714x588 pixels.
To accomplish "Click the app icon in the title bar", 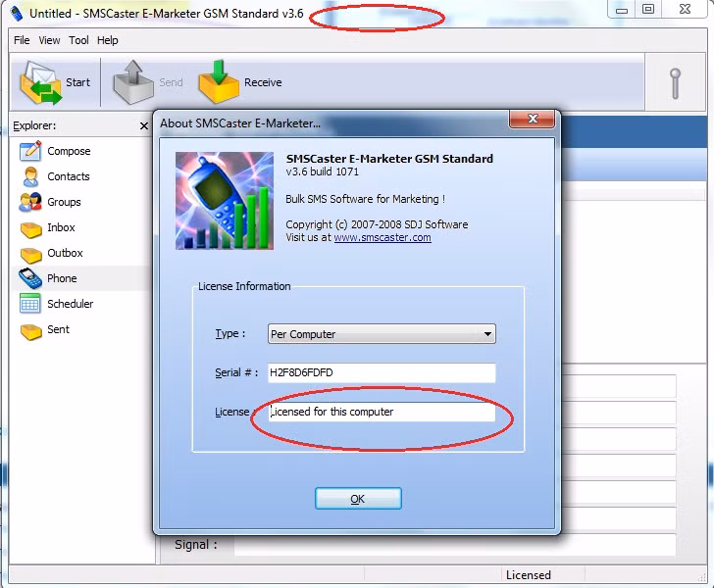I will point(17,13).
